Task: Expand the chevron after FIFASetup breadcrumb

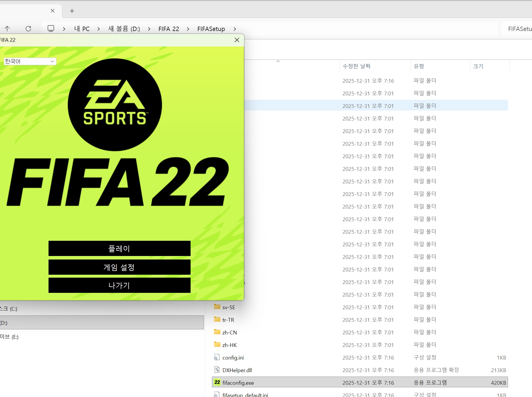Action: click(x=235, y=29)
